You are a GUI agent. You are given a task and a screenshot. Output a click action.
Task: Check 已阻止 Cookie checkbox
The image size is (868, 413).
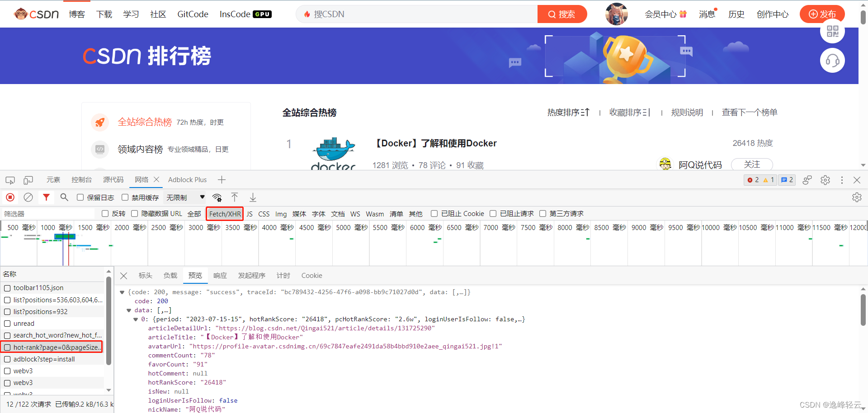pyautogui.click(x=434, y=213)
